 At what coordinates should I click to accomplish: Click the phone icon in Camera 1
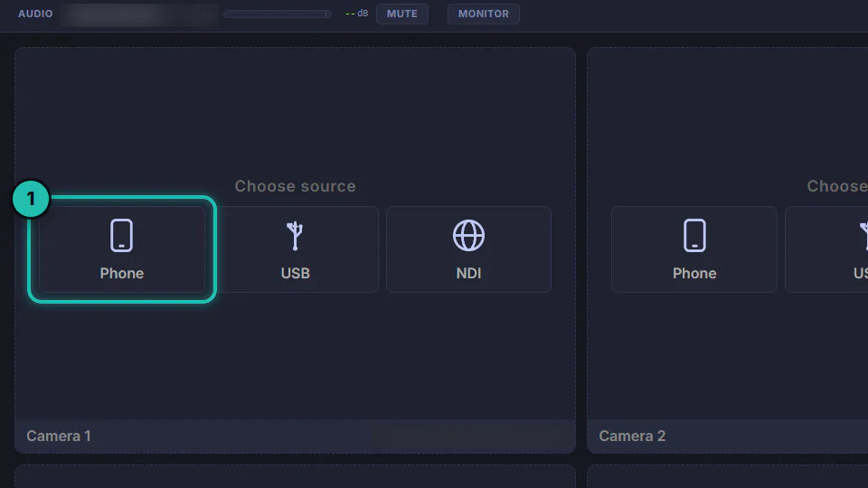coord(122,236)
